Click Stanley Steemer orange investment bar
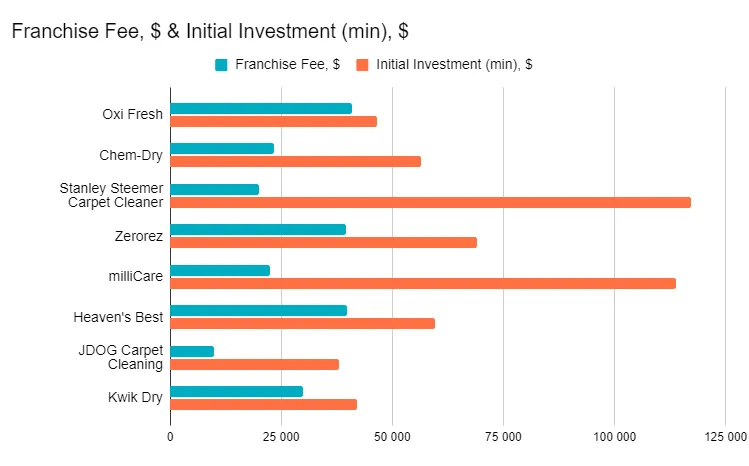 pos(430,202)
